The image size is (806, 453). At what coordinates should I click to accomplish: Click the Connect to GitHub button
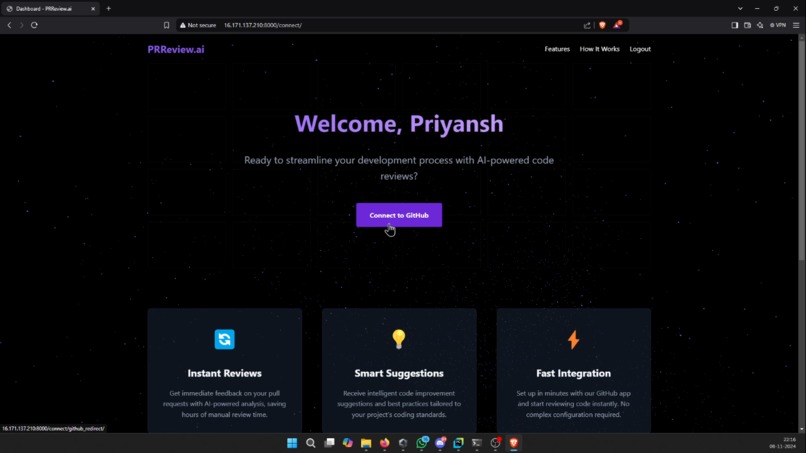coord(399,215)
